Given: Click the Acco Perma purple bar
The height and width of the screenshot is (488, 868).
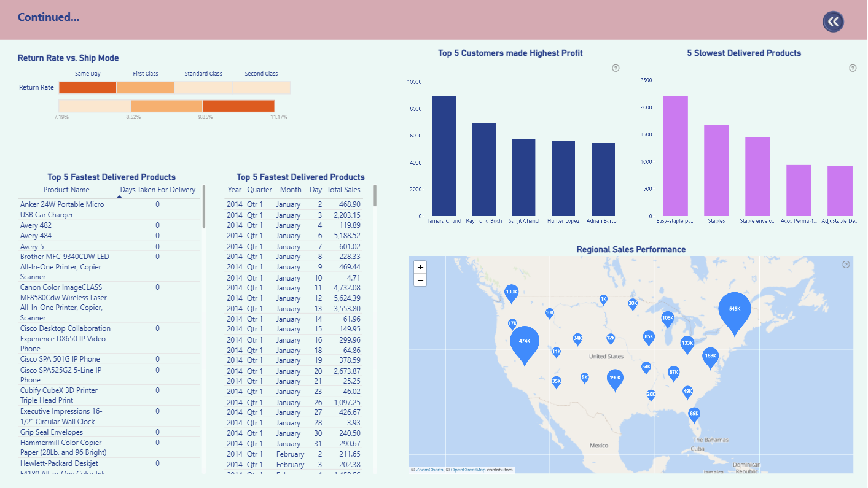Looking at the screenshot, I should click(x=799, y=190).
